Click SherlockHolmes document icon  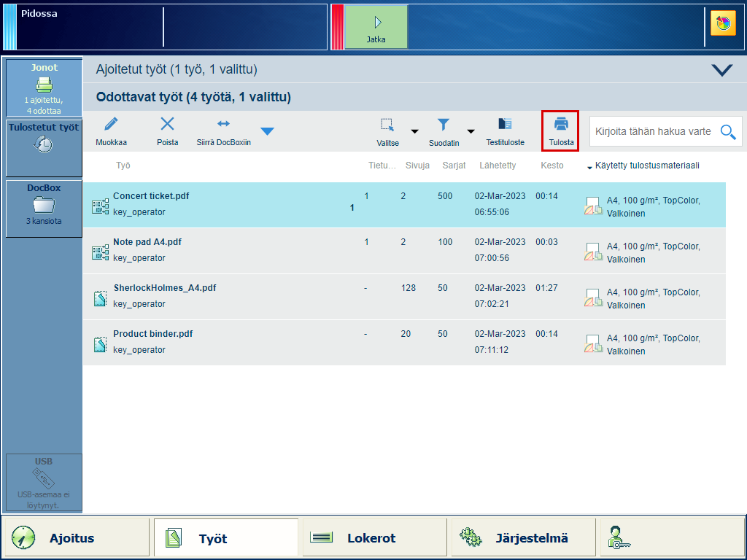(100, 298)
